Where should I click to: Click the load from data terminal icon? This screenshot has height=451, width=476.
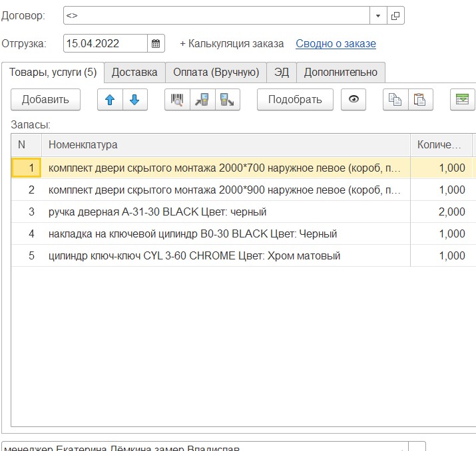click(x=202, y=100)
